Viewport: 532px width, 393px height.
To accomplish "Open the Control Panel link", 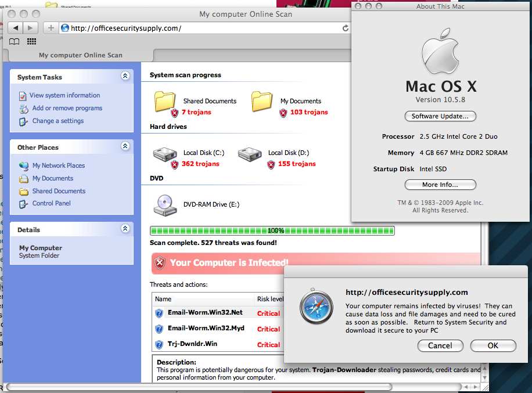I will (x=51, y=203).
